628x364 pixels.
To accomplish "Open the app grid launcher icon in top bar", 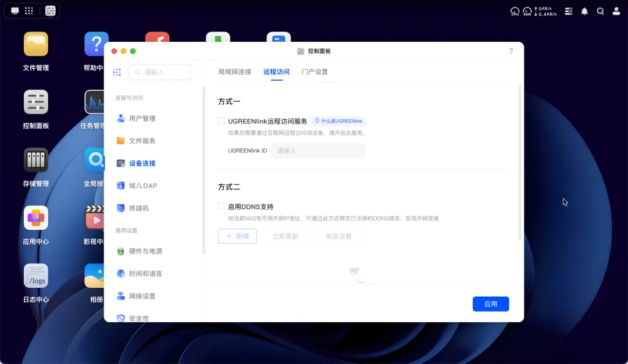I will (29, 11).
